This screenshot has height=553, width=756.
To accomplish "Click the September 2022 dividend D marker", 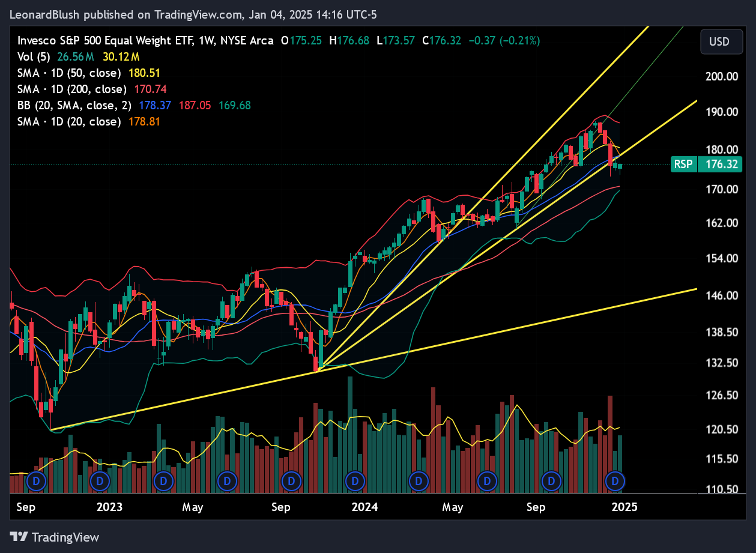I will click(36, 481).
